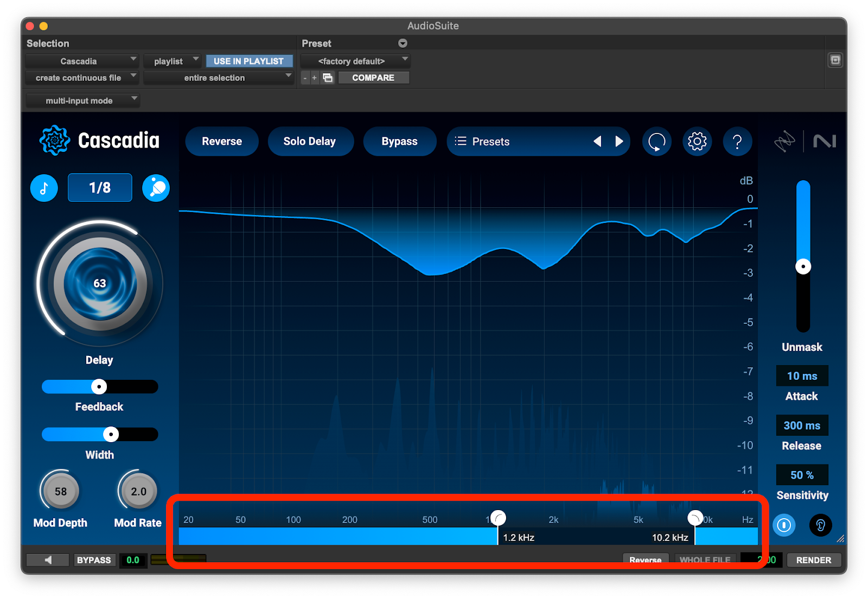Viewport: 868px width, 599px height.
Task: Click the COMPARE button
Action: [374, 78]
